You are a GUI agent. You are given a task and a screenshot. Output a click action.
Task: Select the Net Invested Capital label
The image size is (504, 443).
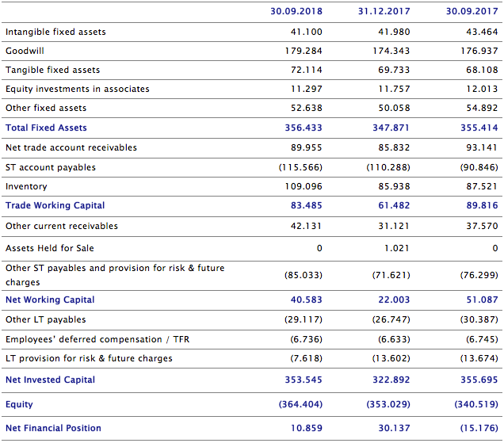(x=50, y=380)
